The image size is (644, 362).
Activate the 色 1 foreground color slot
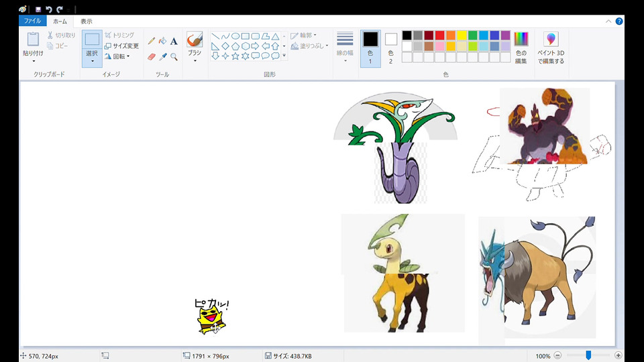pos(370,48)
